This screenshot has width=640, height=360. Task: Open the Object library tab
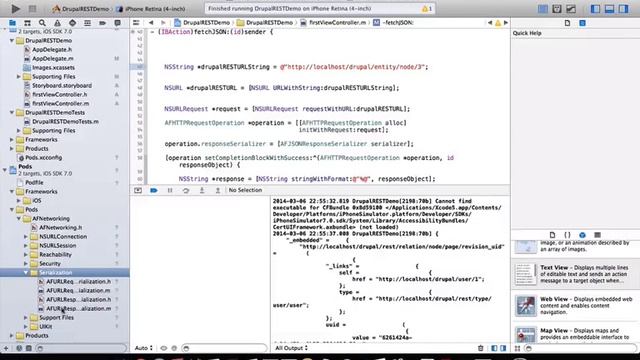coord(582,235)
